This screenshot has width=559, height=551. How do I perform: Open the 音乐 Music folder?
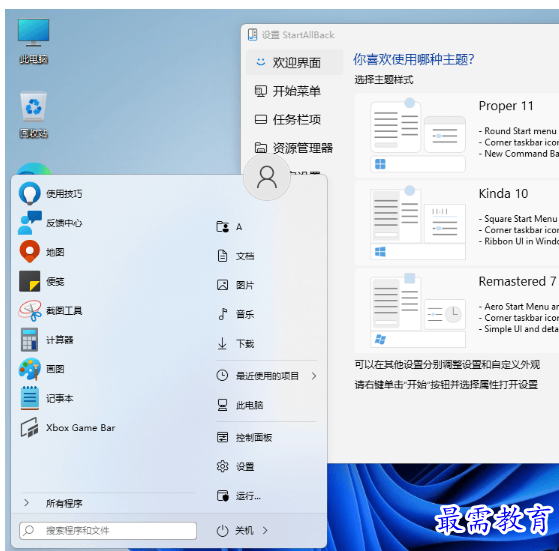236,314
